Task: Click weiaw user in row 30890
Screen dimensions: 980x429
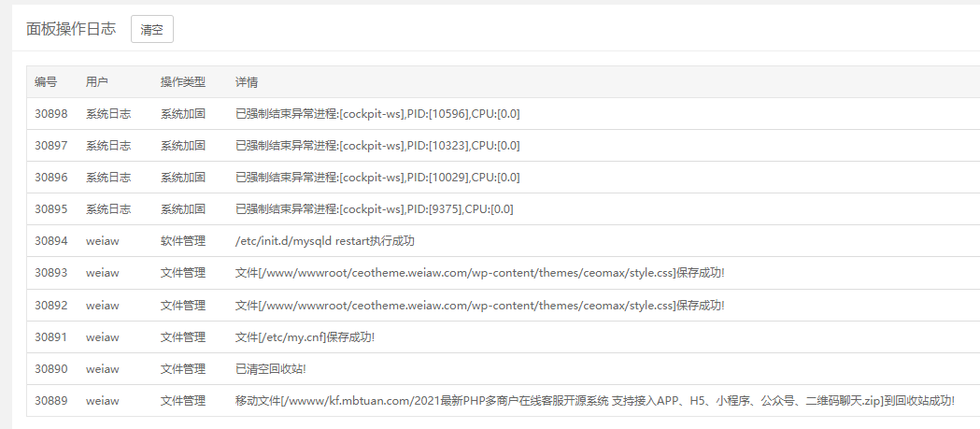Action: 103,369
